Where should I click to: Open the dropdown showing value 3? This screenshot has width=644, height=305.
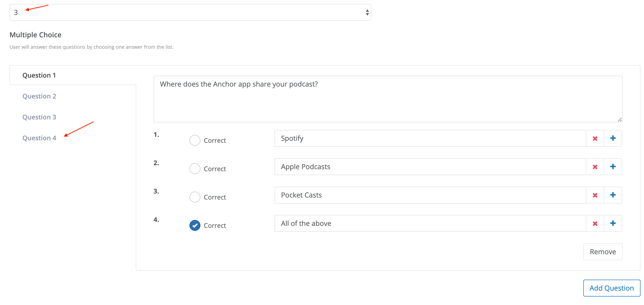190,12
